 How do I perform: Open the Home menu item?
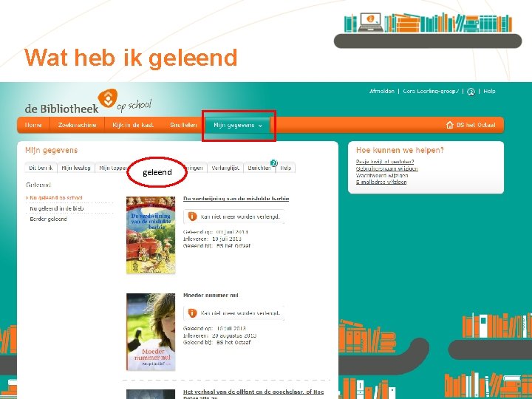click(33, 125)
